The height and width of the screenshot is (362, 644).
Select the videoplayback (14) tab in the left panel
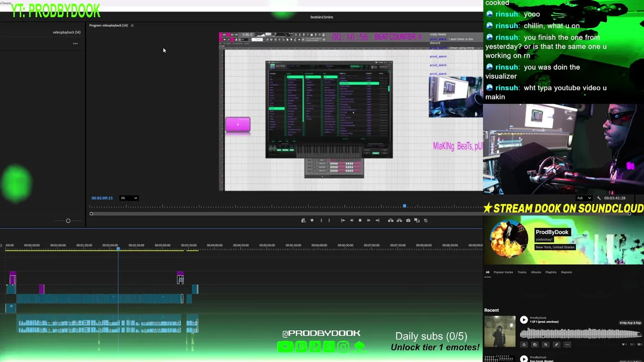66,32
